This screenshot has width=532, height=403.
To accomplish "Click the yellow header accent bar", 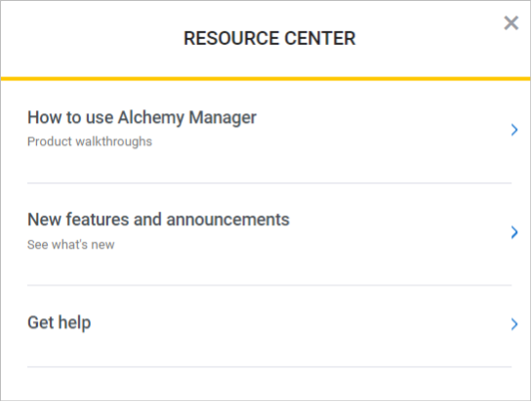I will pyautogui.click(x=266, y=79).
